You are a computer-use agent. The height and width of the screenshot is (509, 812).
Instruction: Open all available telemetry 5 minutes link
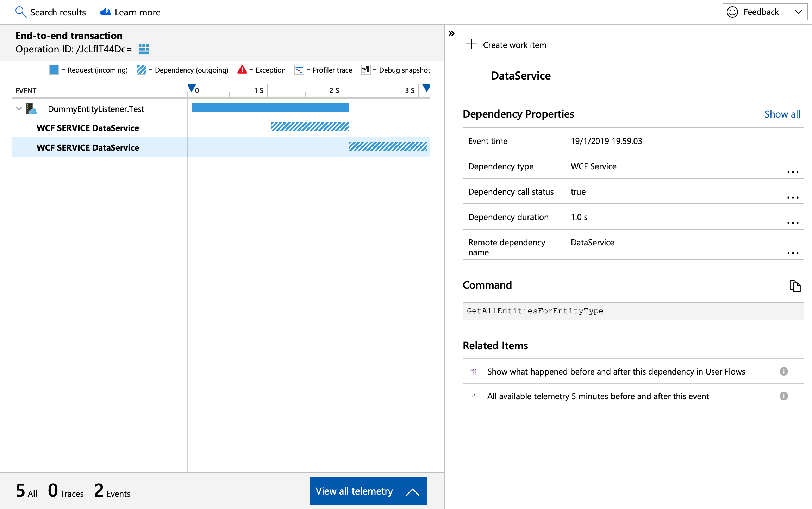598,396
